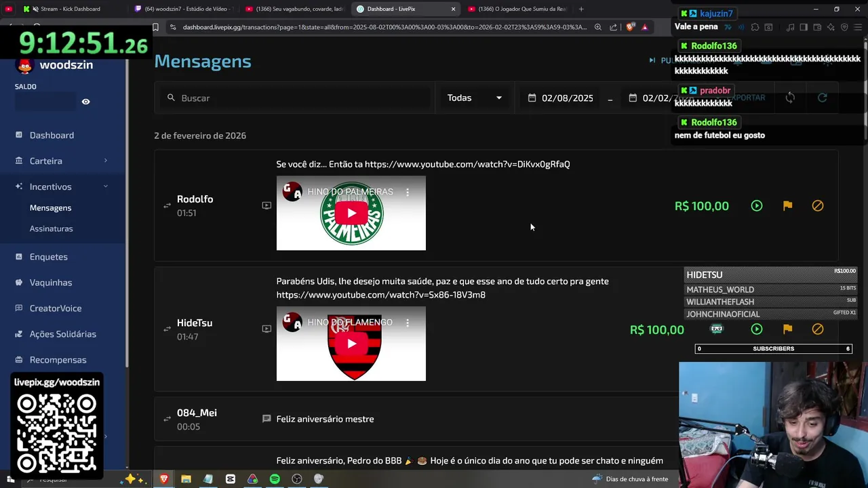This screenshot has width=868, height=488.
Task: Flag HideTsu's message with the flag icon
Action: 787,329
